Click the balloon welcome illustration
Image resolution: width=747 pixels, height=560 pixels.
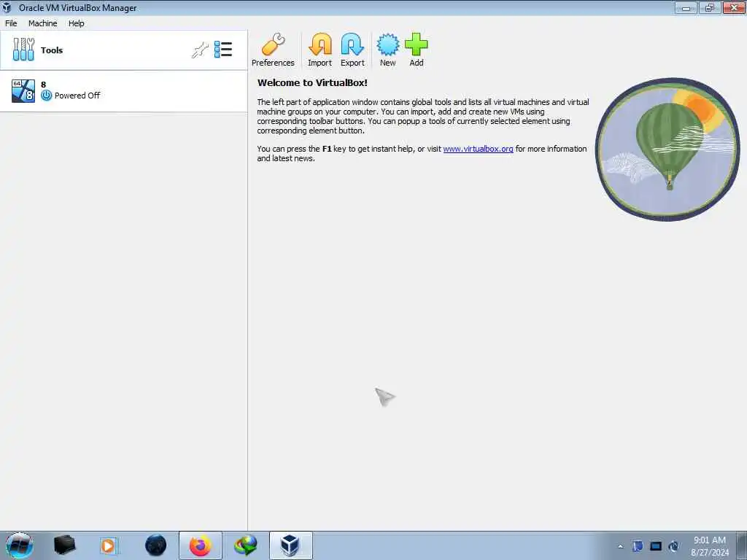667,149
